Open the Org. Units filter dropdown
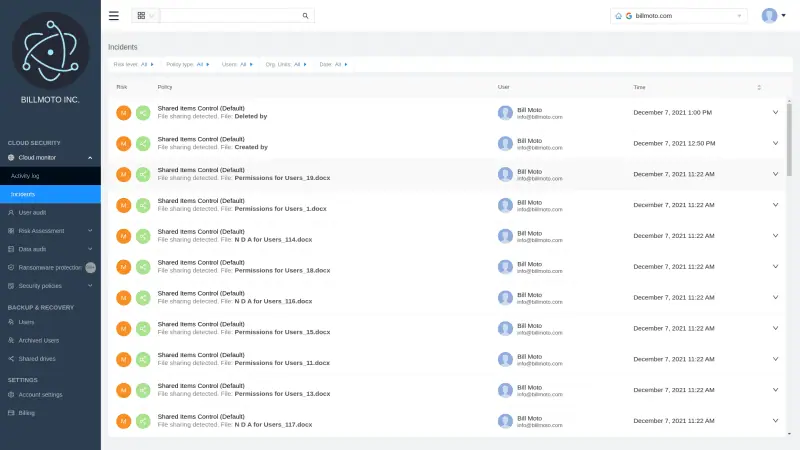The height and width of the screenshot is (450, 800). pyautogui.click(x=286, y=64)
